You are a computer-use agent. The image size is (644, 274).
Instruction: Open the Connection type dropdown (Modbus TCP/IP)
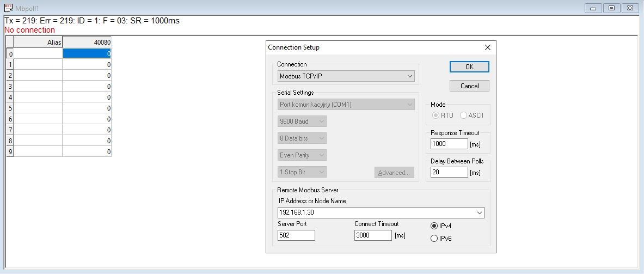[x=346, y=76]
